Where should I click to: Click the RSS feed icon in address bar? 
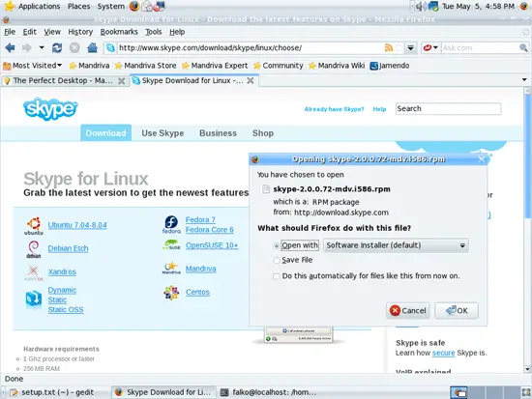pyautogui.click(x=389, y=47)
